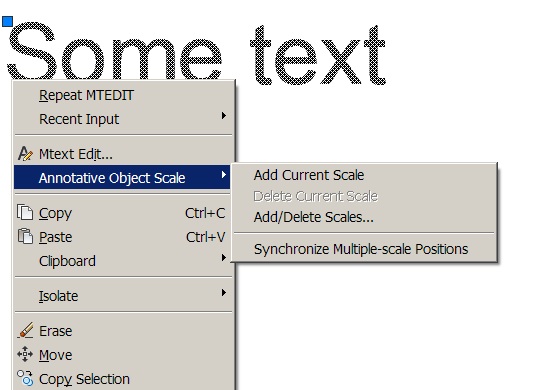Select the blue grip square on text
535x390 pixels.
click(x=7, y=21)
